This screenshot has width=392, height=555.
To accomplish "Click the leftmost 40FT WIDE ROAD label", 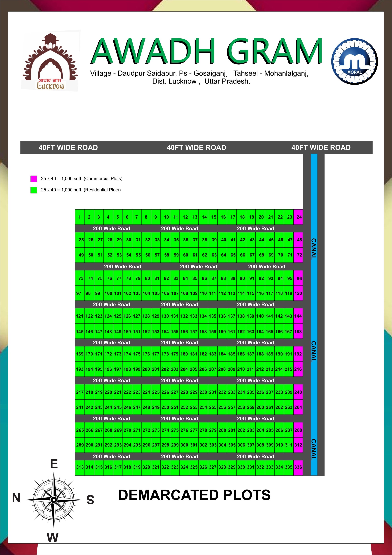I will pyautogui.click(x=68, y=147).
